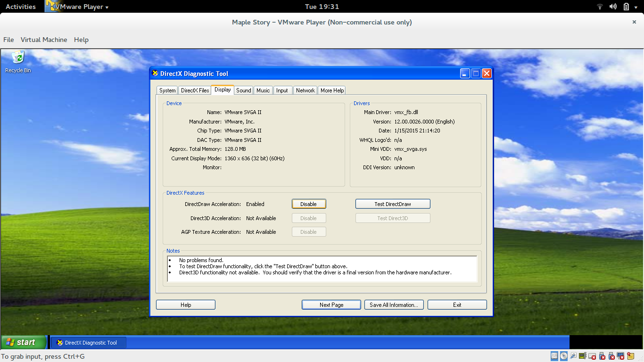Image resolution: width=644 pixels, height=362 pixels.
Task: Click the disconnected monitor display icon
Action: click(621, 356)
